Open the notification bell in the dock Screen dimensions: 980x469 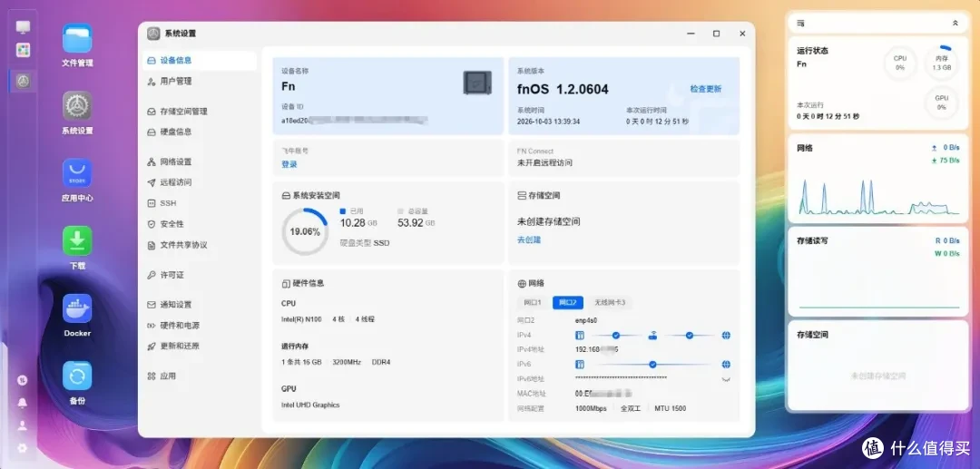(x=22, y=403)
